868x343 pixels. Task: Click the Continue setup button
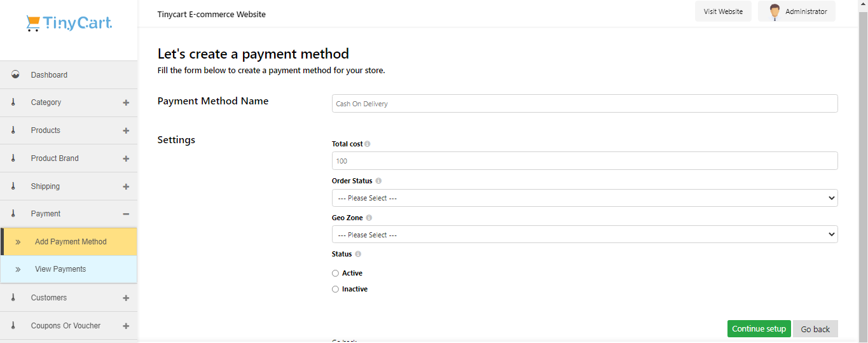(759, 328)
